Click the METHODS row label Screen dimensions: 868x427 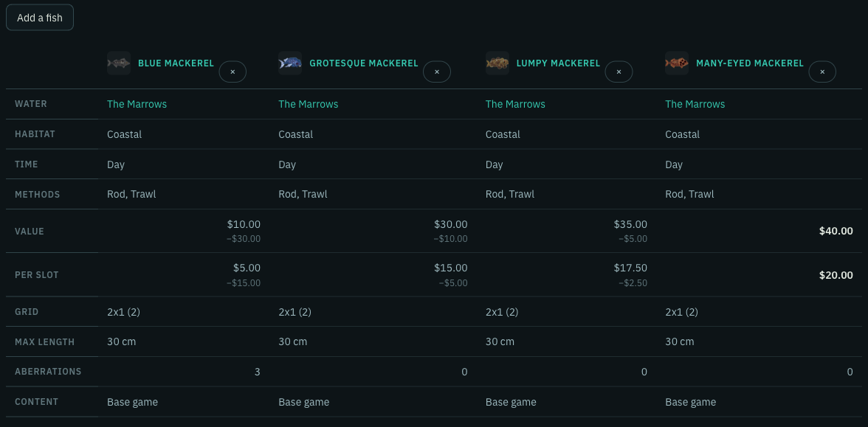click(38, 194)
